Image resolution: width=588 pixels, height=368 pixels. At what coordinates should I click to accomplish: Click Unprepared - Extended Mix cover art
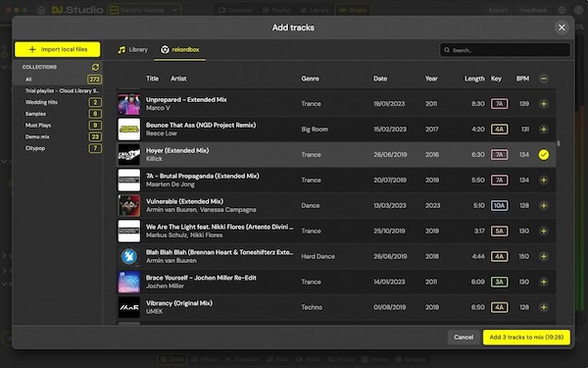[x=129, y=104]
